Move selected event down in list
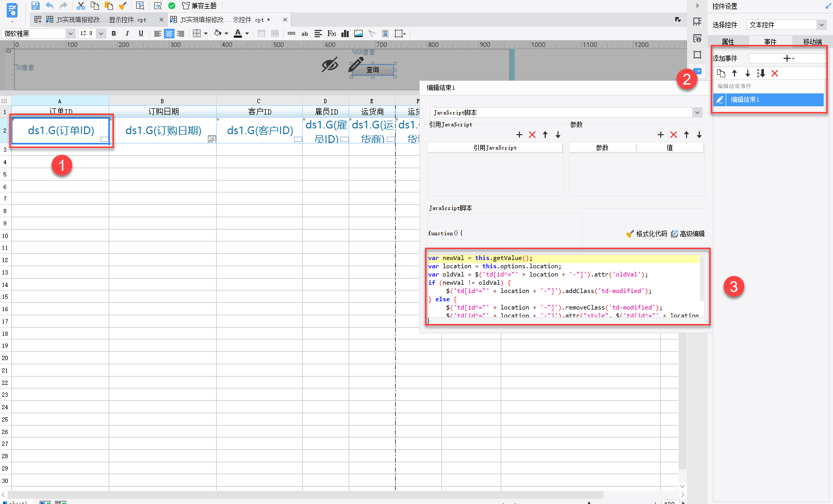The image size is (833, 504). pyautogui.click(x=747, y=73)
